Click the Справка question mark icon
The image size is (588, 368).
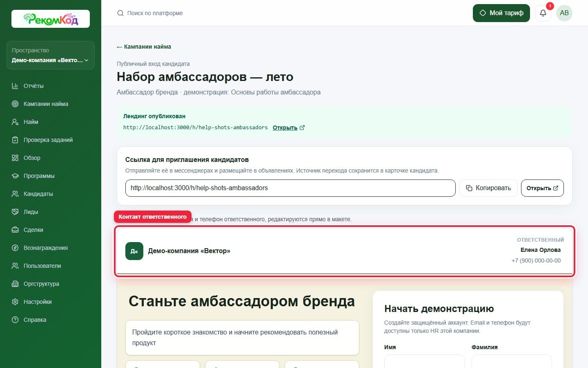(x=15, y=320)
